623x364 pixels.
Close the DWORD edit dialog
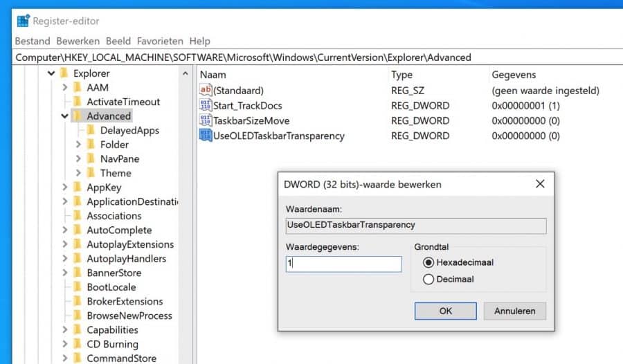click(x=540, y=183)
